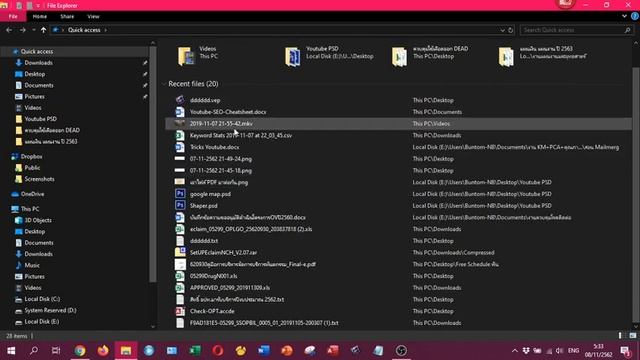The image size is (640, 360).
Task: Select the Youtube PSD frequent folder icon
Action: click(293, 56)
